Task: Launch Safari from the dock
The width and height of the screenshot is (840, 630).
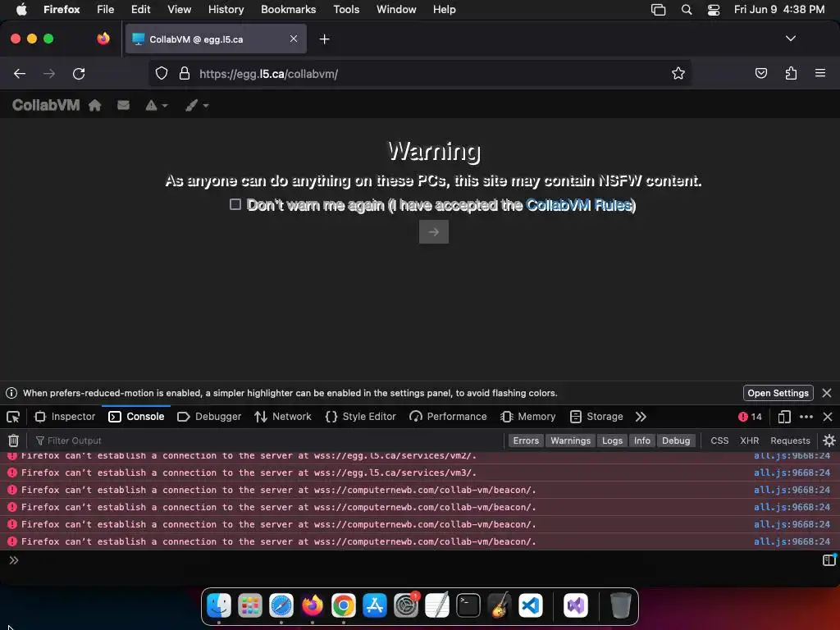Action: coord(281,605)
